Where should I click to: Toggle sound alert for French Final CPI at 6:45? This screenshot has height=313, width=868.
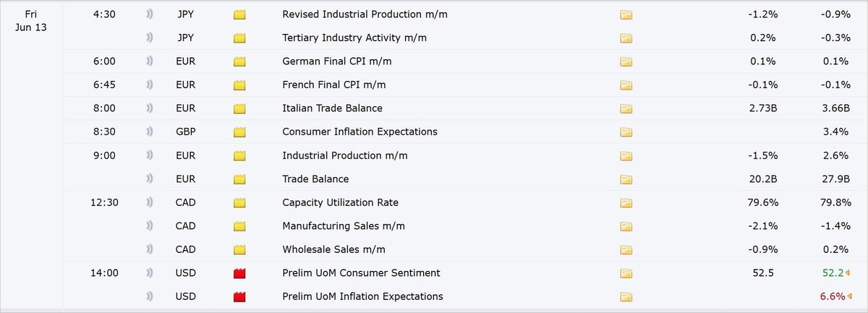click(x=149, y=85)
